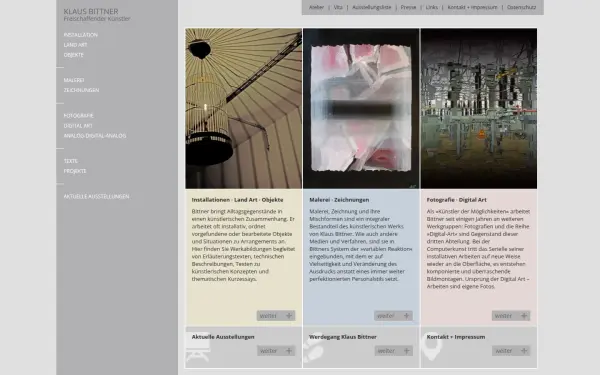Go to Fotografie in the sidebar
600x375 pixels.
click(x=78, y=115)
